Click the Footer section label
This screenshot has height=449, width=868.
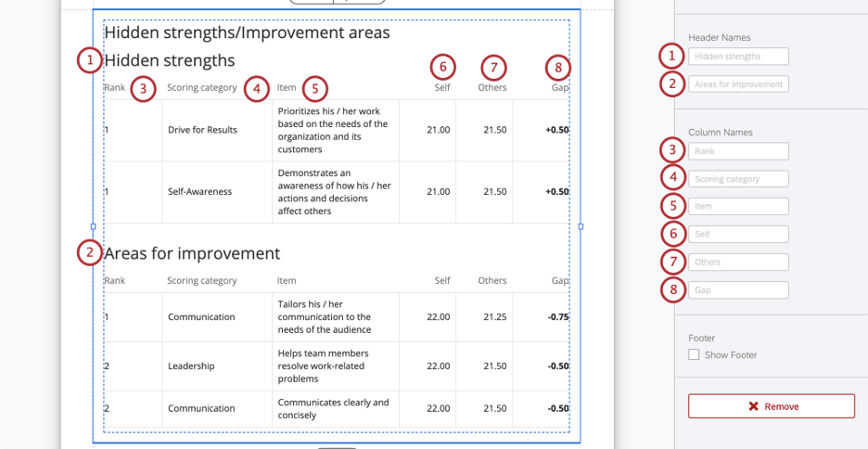(x=701, y=338)
